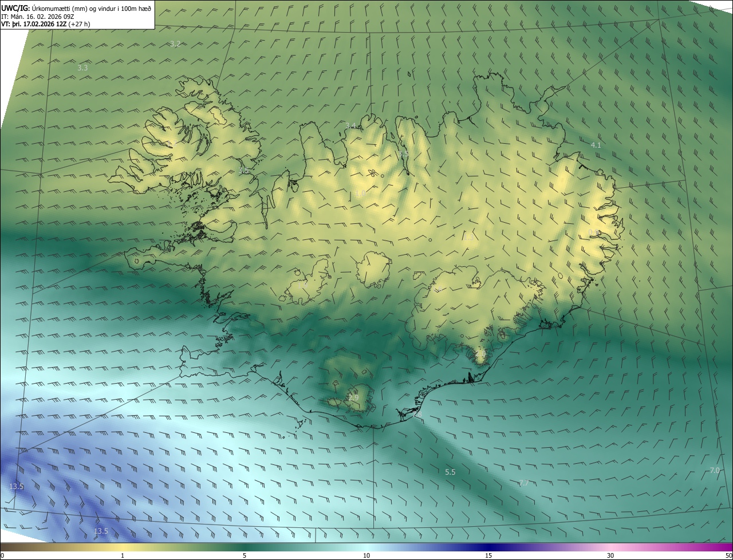The width and height of the screenshot is (733, 560).
Task: Click the 0.9 value label on the map
Action: (593, 232)
